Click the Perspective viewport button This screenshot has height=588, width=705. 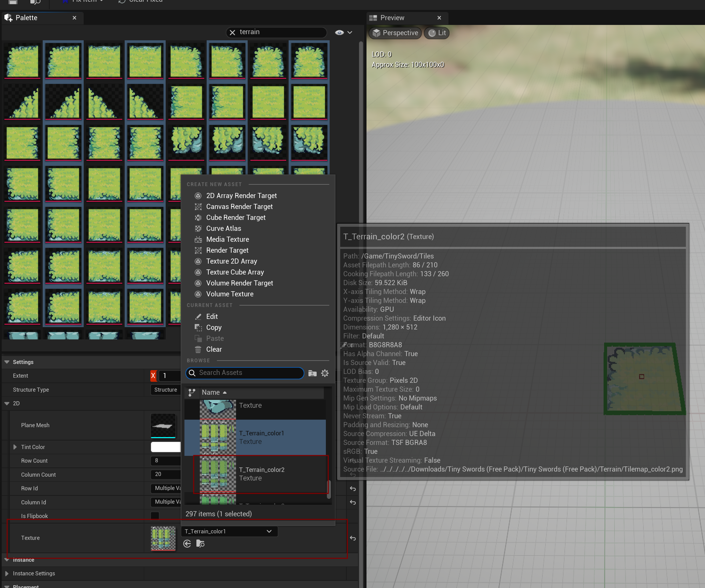[x=395, y=33]
